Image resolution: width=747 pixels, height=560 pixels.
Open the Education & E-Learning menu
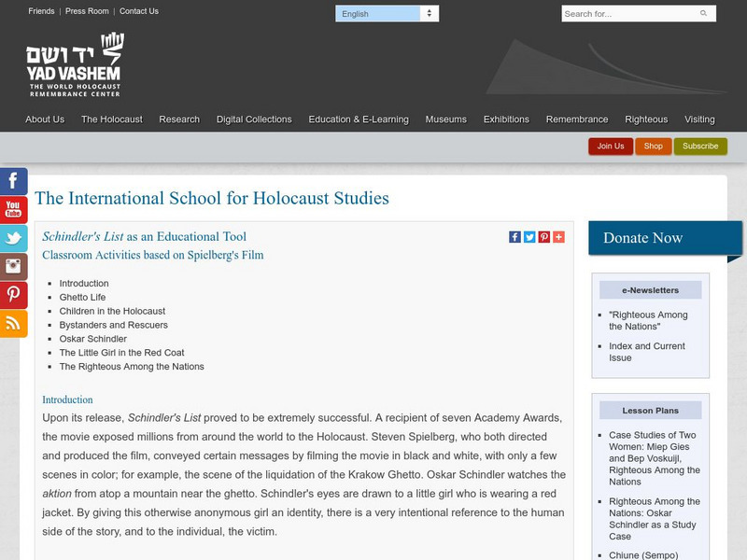coord(359,119)
